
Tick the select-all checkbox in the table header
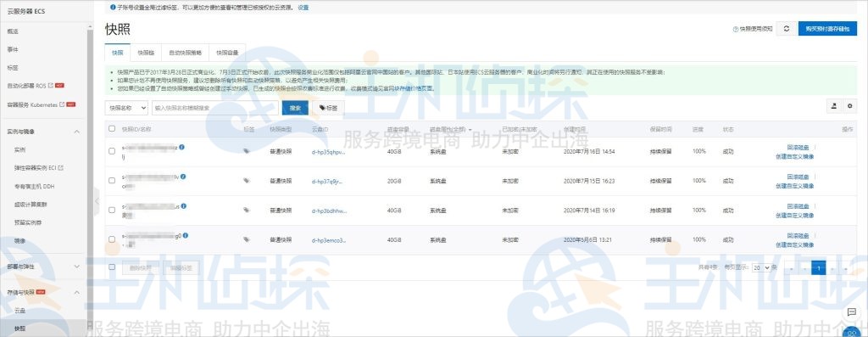[x=112, y=128]
